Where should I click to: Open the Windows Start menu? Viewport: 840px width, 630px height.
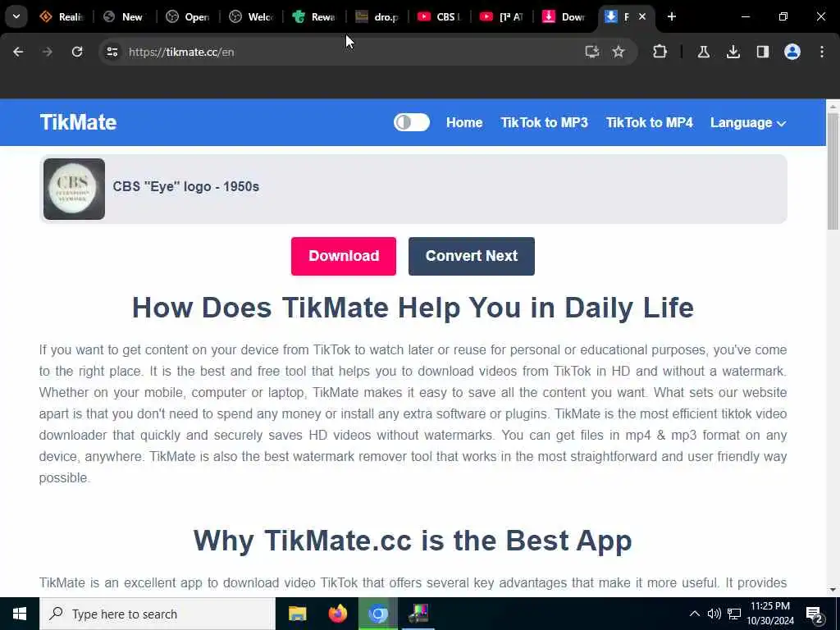pyautogui.click(x=20, y=614)
